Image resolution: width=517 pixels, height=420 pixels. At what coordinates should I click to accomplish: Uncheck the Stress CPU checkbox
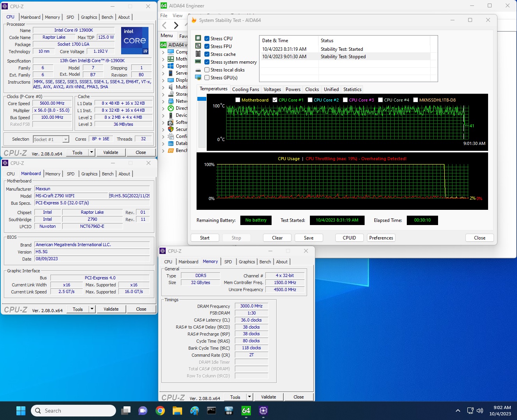point(207,39)
